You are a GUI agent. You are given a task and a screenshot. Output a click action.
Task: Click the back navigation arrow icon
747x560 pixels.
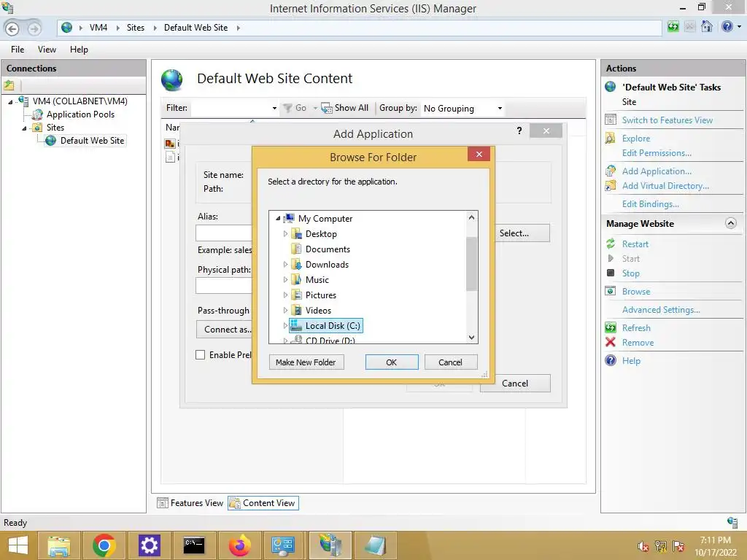pos(12,28)
